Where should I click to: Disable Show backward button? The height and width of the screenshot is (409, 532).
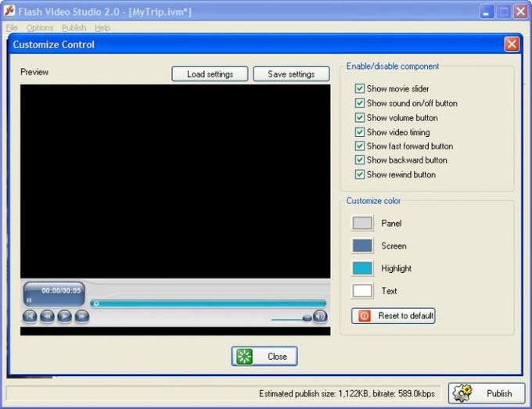click(x=360, y=160)
